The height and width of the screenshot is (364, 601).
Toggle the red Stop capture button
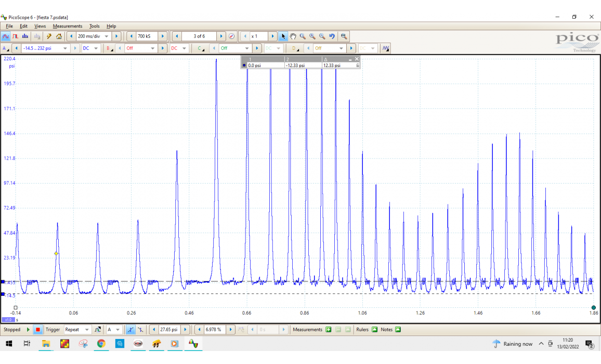[x=37, y=330]
